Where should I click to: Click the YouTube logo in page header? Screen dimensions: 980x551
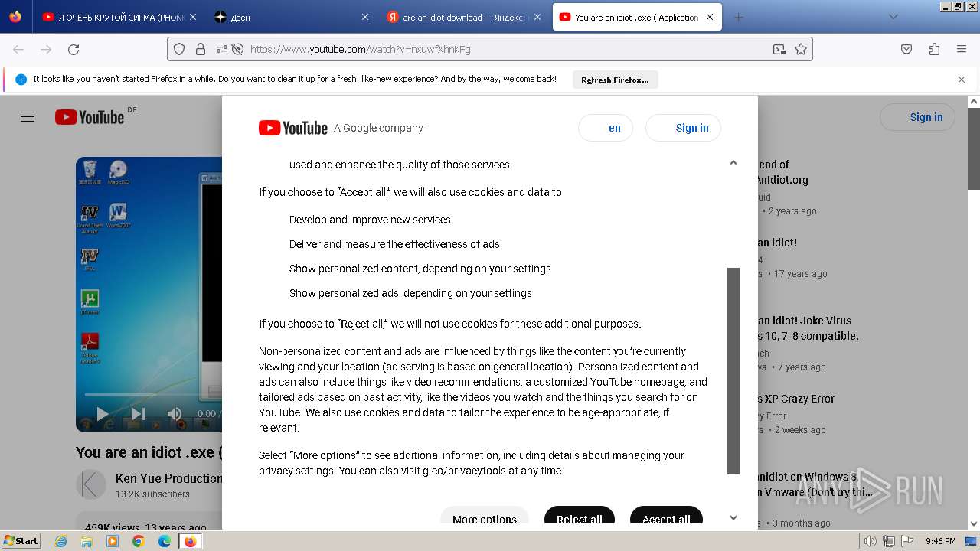click(x=90, y=117)
